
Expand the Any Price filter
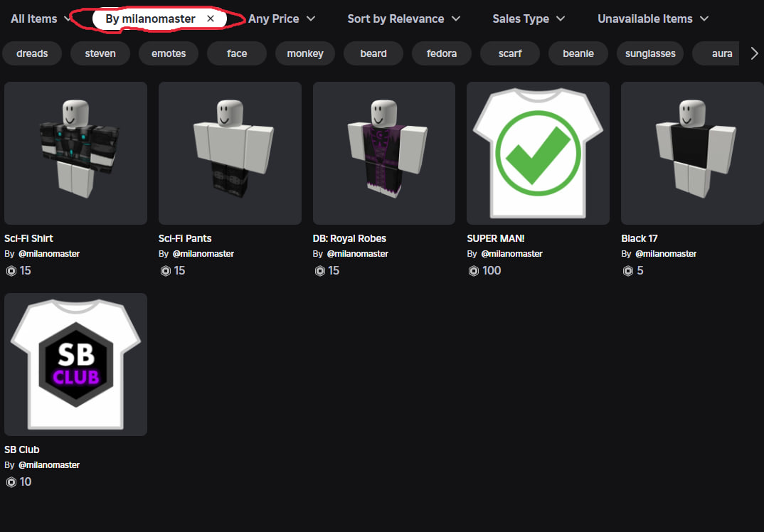point(282,19)
